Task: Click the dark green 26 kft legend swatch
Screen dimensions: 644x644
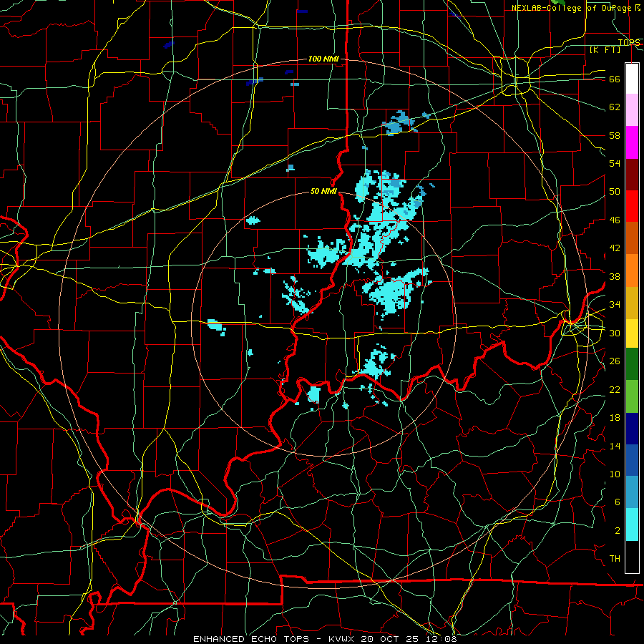Action: click(632, 364)
